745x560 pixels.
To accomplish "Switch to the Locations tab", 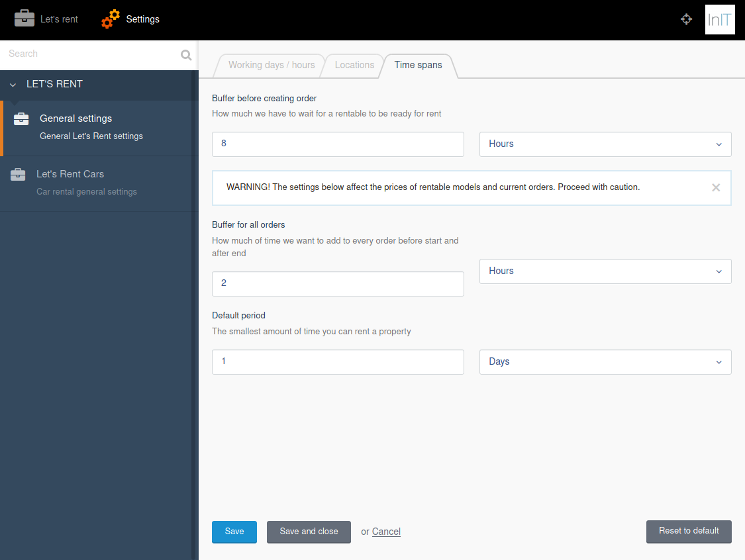I will click(x=354, y=65).
